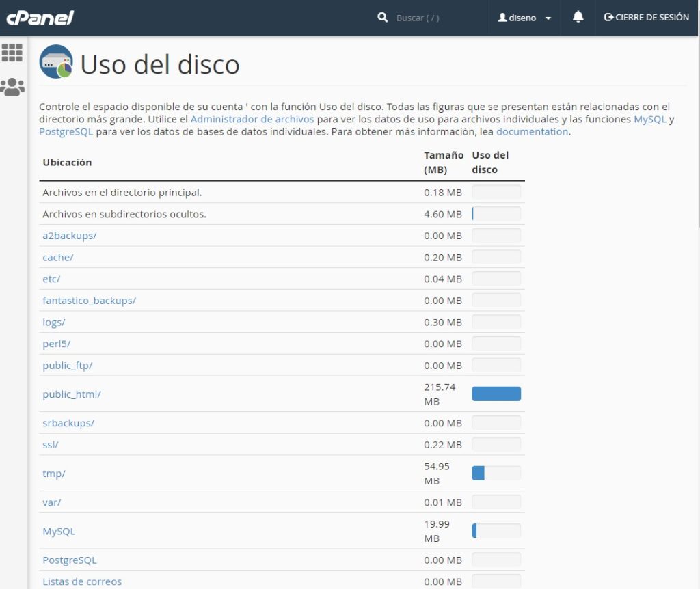Open the user manager icon in sidebar
Image resolution: width=700 pixels, height=589 pixels.
click(x=12, y=87)
